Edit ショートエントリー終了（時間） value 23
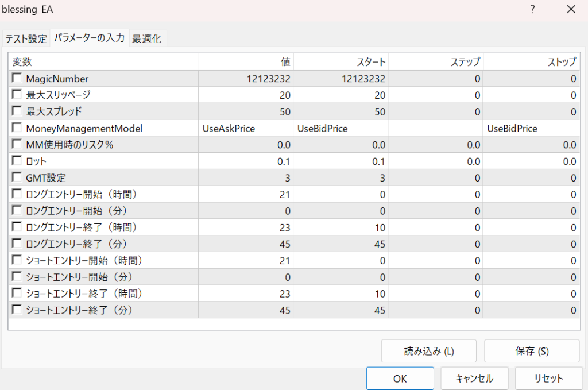Viewport: 588px width, 390px height. tap(246, 294)
